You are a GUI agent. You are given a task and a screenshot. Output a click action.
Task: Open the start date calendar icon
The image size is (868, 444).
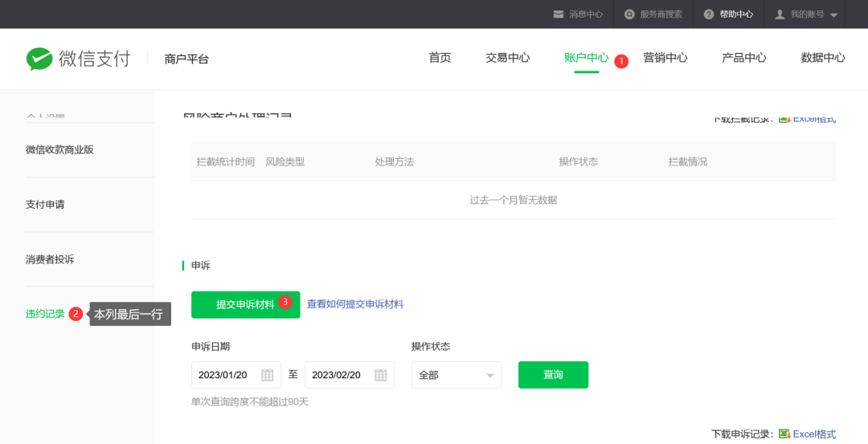tap(268, 375)
